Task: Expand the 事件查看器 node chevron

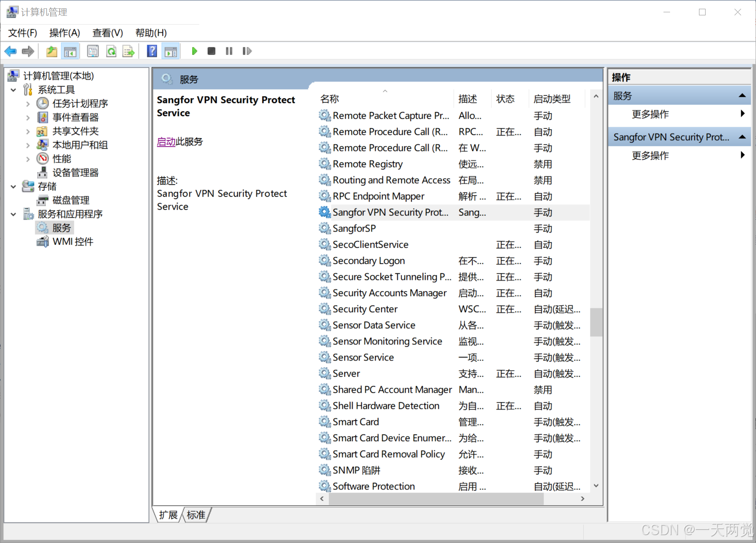Action: [28, 118]
